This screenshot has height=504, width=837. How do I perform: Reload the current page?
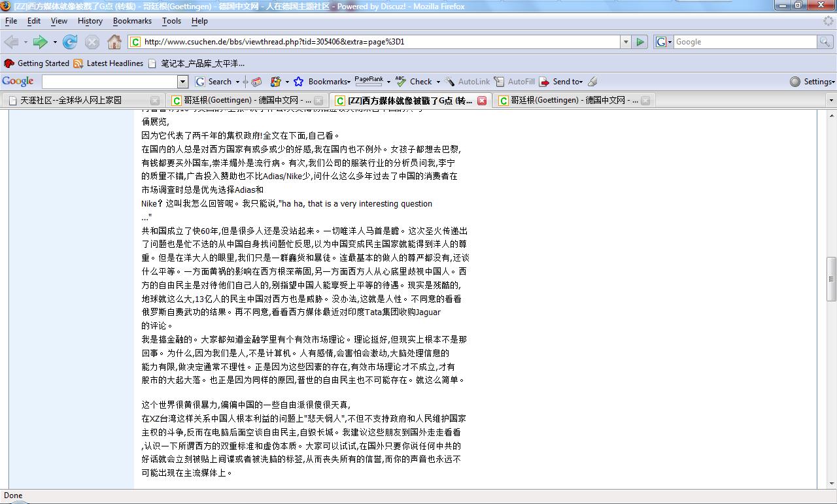pos(70,42)
